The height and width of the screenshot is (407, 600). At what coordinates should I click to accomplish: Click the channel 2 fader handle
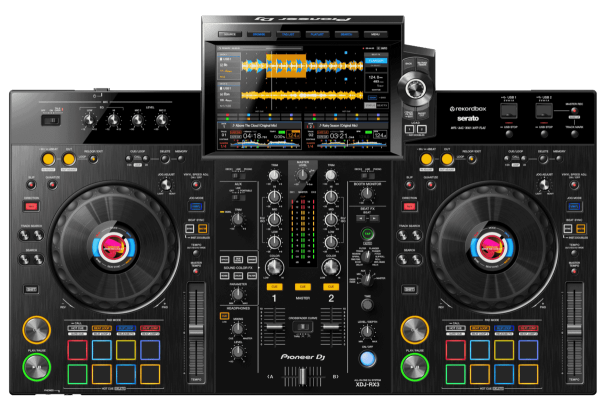click(x=331, y=327)
